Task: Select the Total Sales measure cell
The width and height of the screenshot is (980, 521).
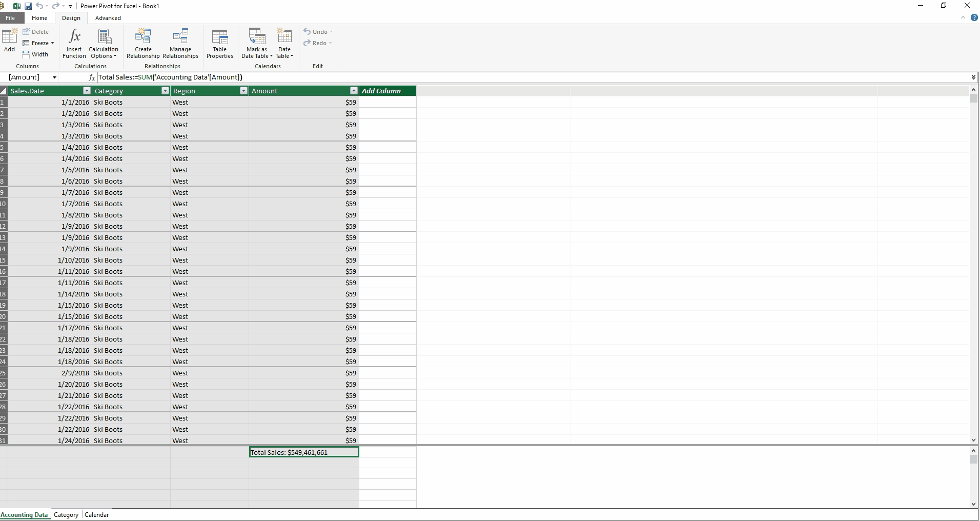Action: click(304, 452)
